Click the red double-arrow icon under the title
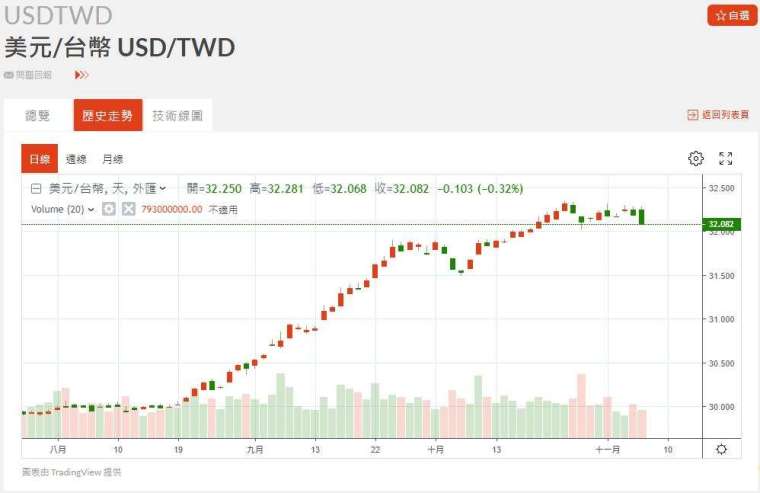This screenshot has width=760, height=493. pos(81,75)
